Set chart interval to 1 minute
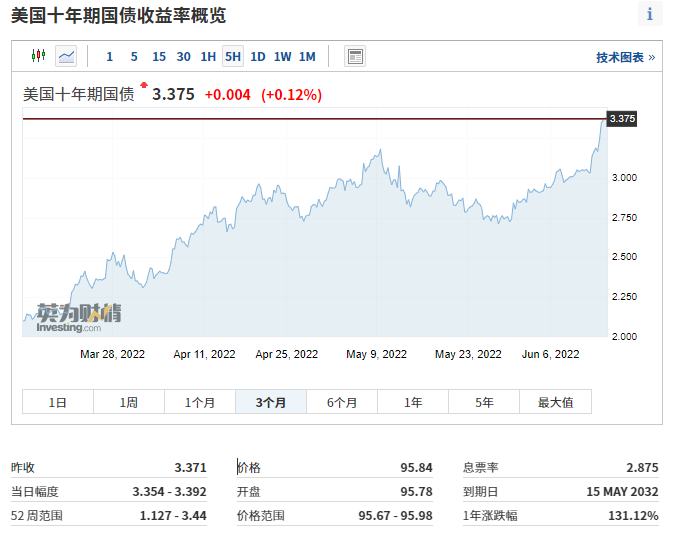Viewport: 673px width, 538px height. [110, 57]
